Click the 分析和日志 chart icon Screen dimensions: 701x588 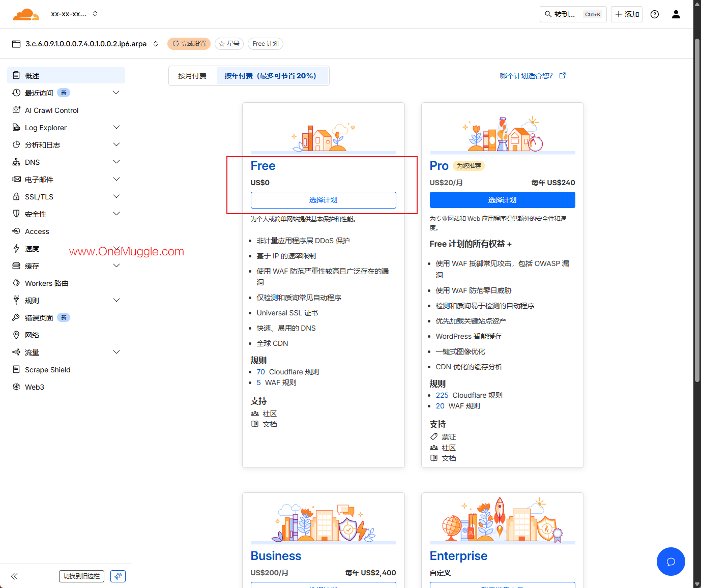[x=16, y=144]
